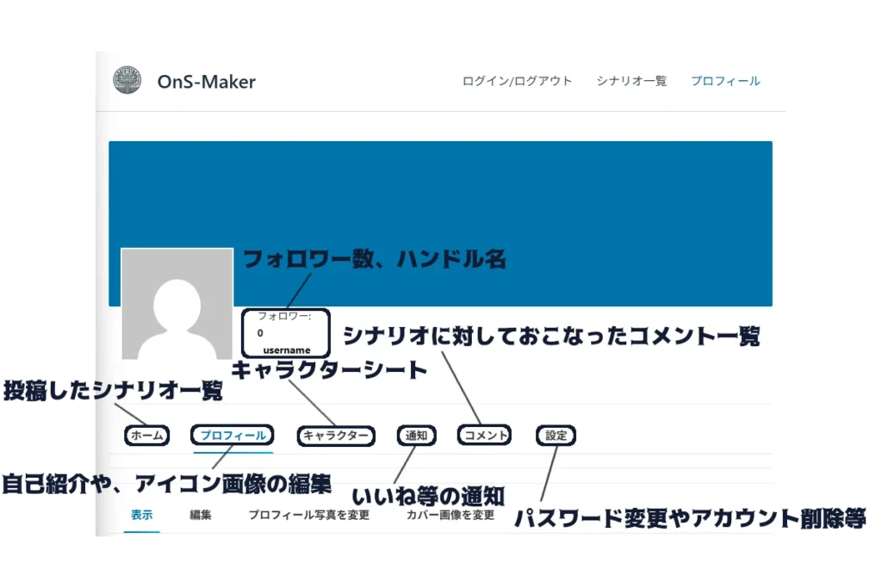The image size is (882, 588).
Task: Click the 編集 profile edit link
Action: click(x=201, y=515)
